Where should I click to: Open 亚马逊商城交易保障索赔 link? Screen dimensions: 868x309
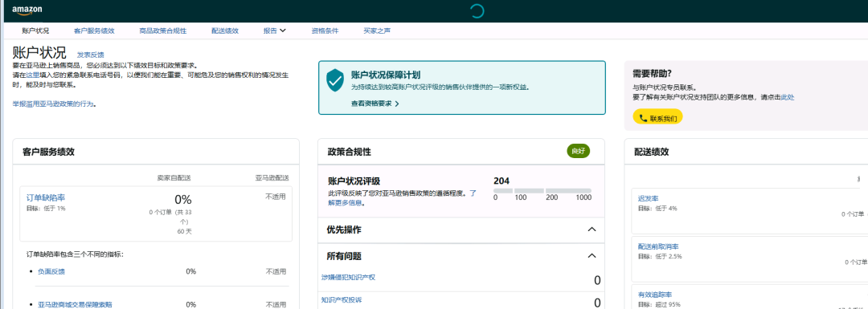tap(75, 304)
